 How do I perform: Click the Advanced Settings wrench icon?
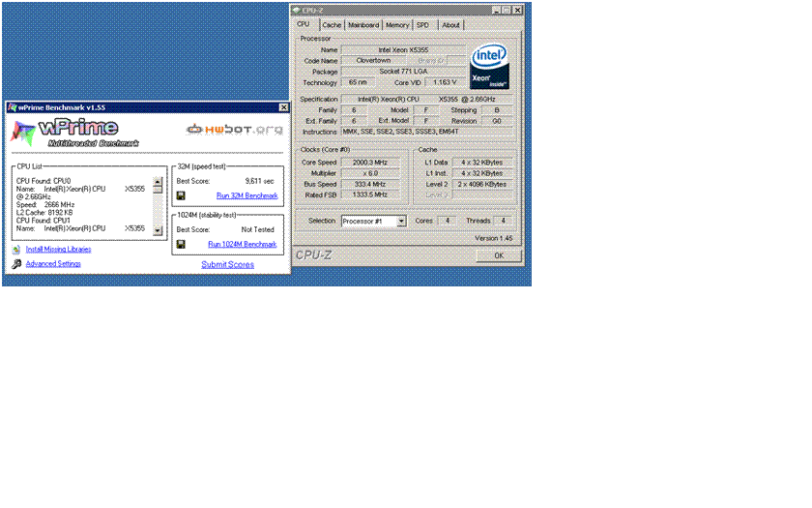(x=16, y=264)
